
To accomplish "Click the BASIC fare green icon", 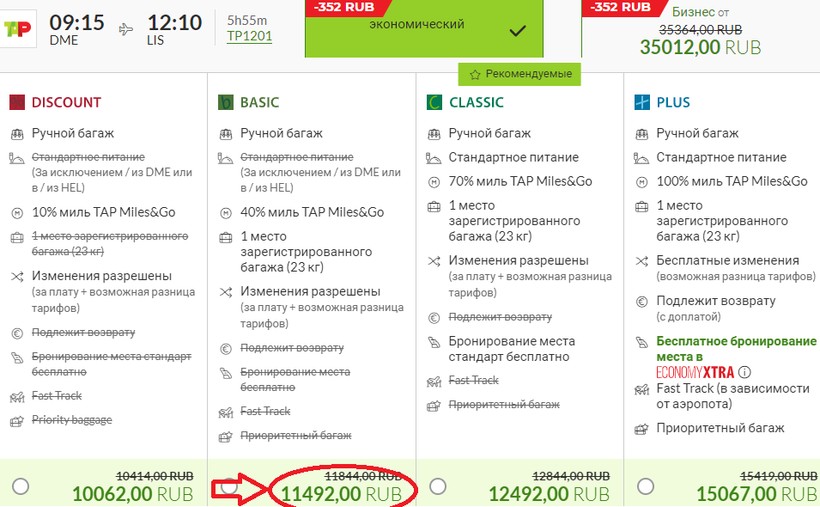I will (225, 102).
